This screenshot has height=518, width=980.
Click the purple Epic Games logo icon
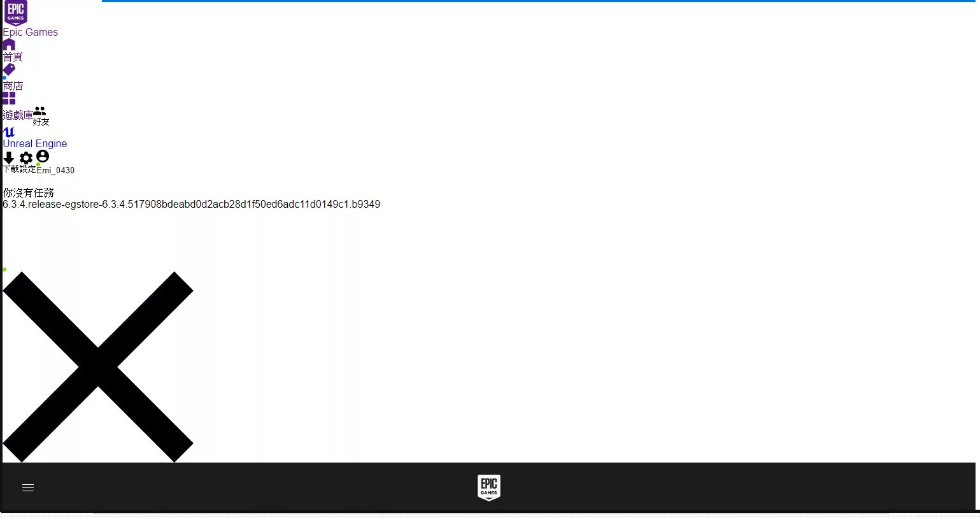[x=15, y=13]
